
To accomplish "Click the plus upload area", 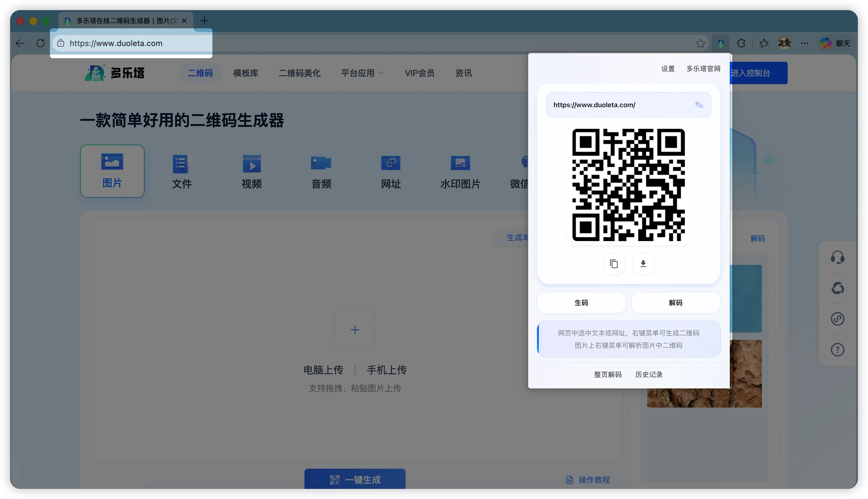I will click(355, 329).
